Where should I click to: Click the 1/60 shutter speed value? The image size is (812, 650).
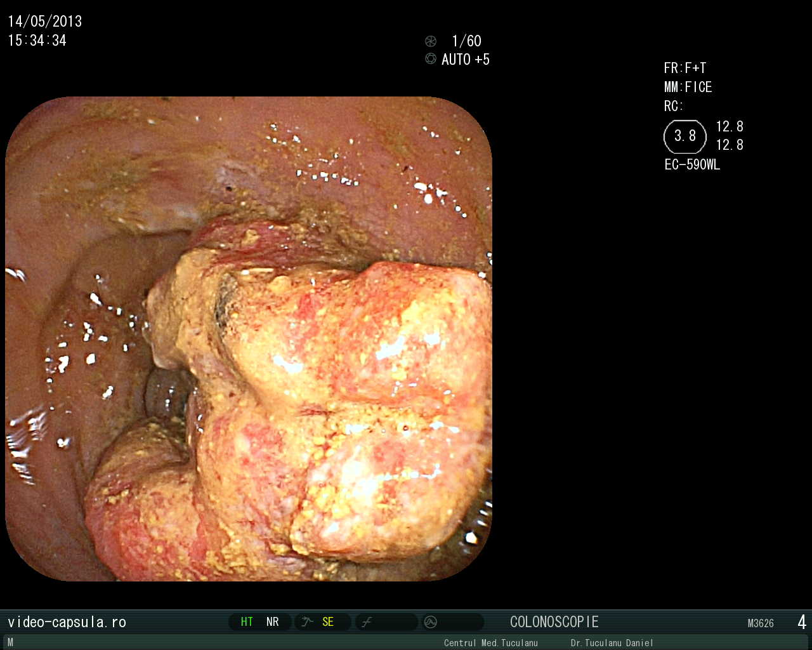[x=466, y=41]
